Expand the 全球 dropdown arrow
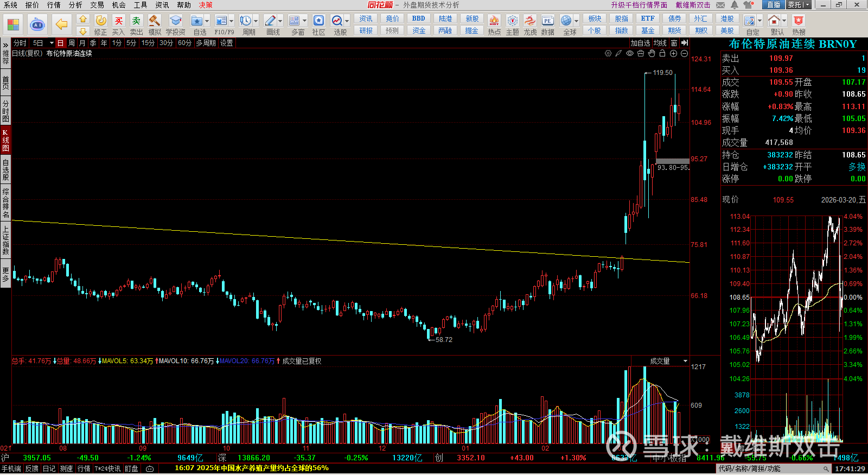The width and height of the screenshot is (868, 475). (577, 21)
